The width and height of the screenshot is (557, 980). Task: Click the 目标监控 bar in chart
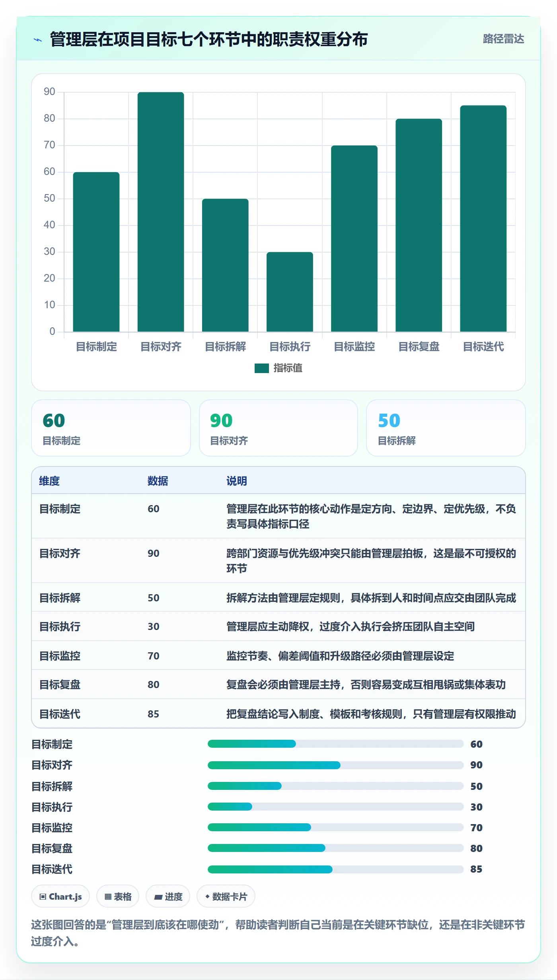[354, 239]
